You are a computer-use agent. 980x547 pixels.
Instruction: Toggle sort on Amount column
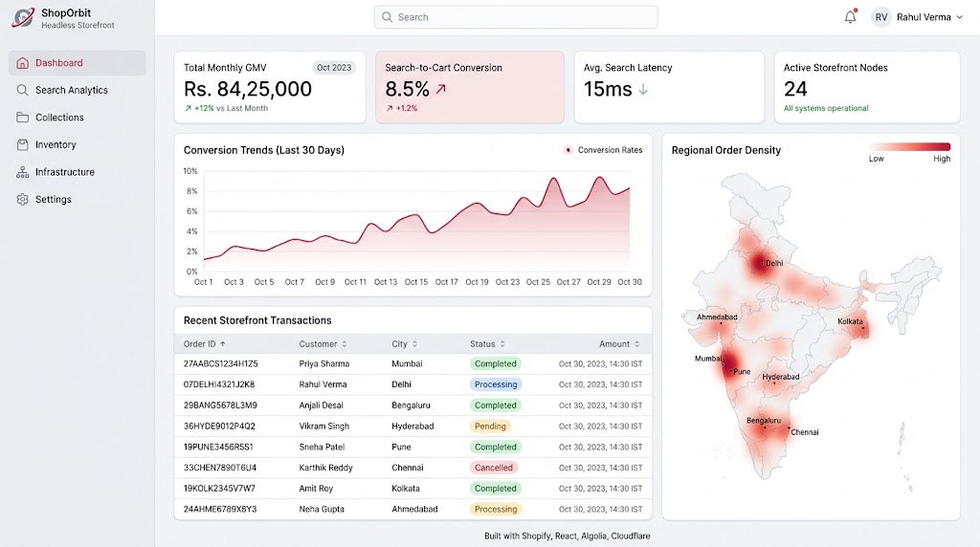pos(636,344)
